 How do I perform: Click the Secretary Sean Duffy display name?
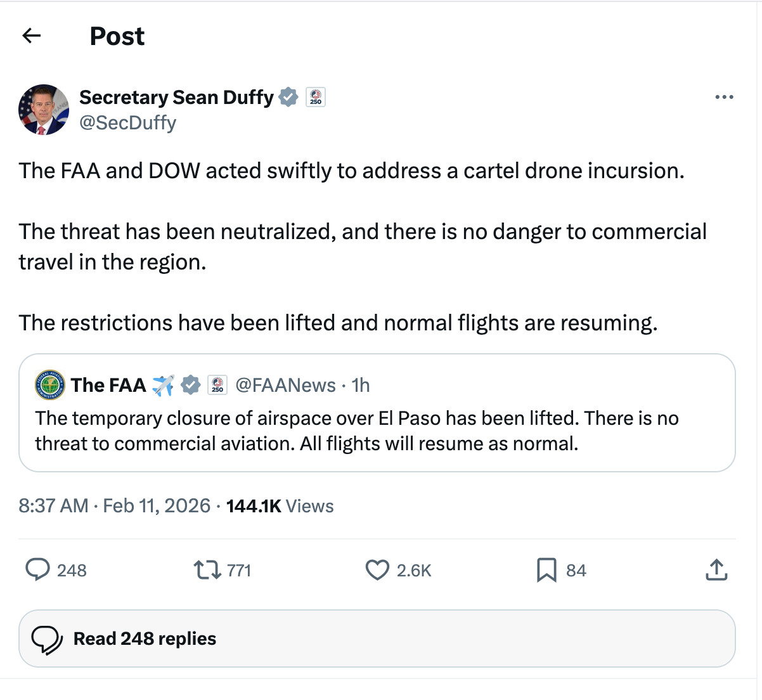176,98
